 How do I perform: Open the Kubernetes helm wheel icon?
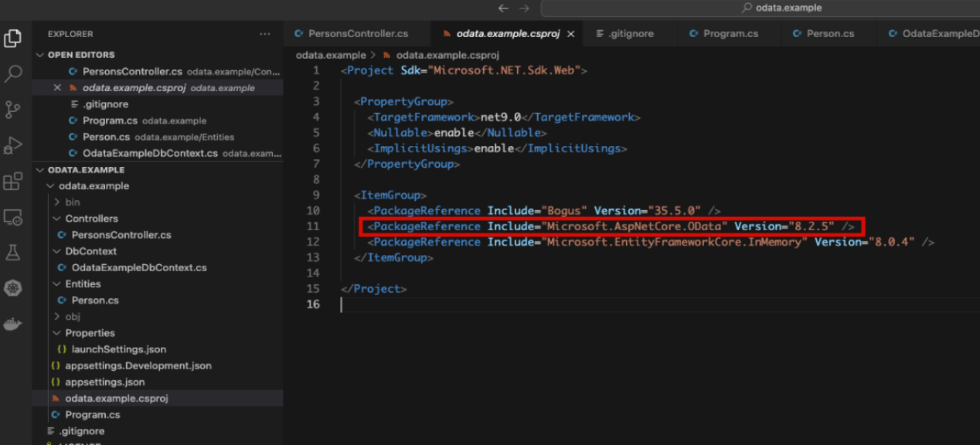(x=13, y=289)
